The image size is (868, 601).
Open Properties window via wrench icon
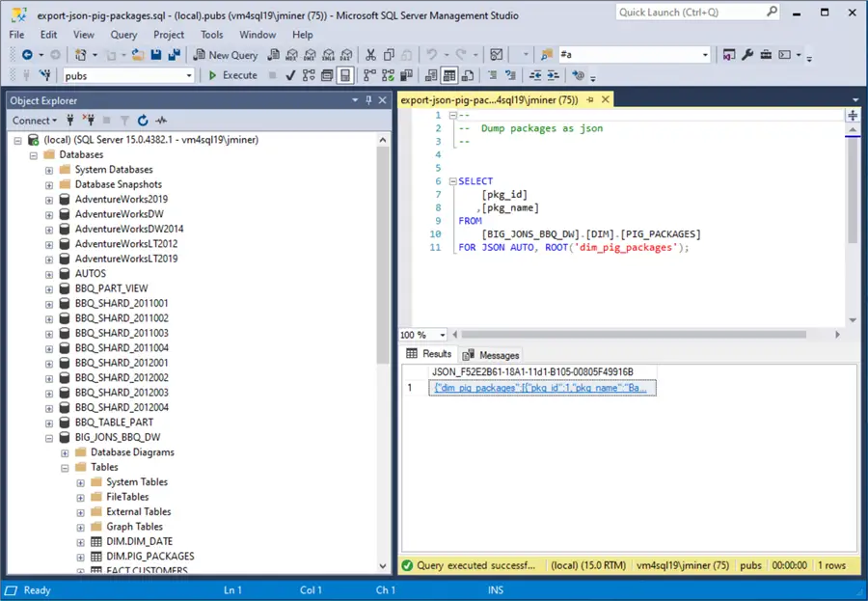pyautogui.click(x=747, y=54)
